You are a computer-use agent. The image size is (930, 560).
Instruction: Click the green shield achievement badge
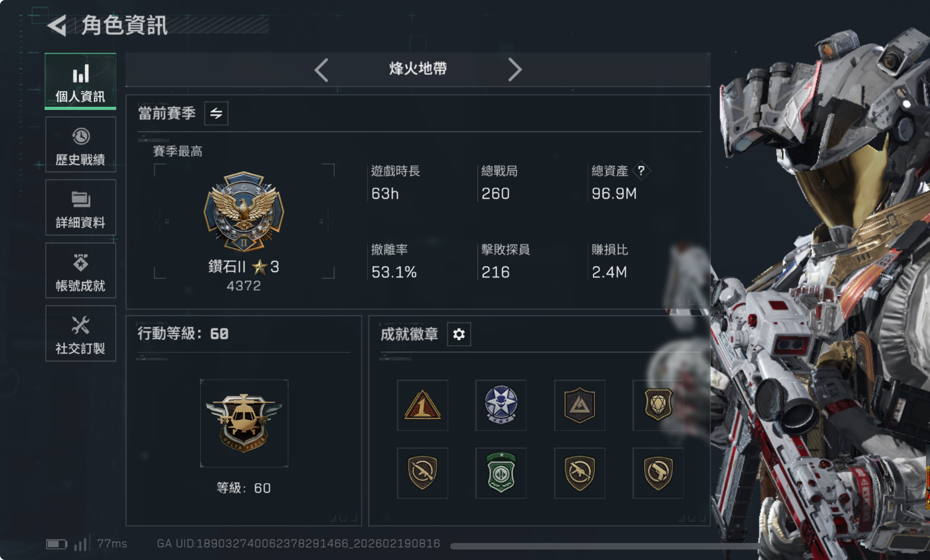[501, 473]
